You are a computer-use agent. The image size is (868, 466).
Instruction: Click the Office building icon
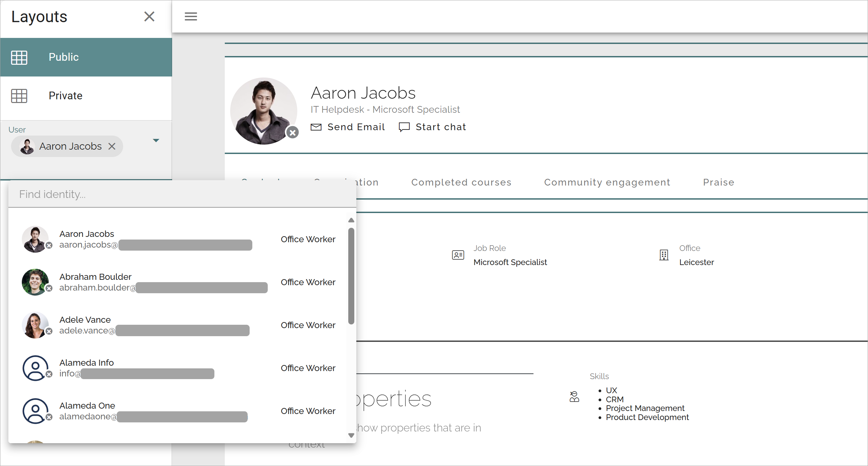click(x=664, y=255)
